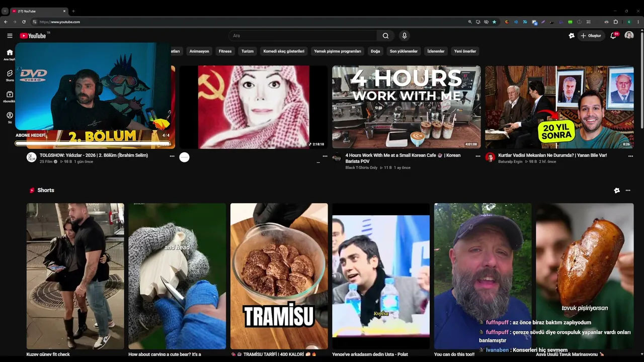
Task: Select the Doğa filter chip
Action: coord(375,51)
